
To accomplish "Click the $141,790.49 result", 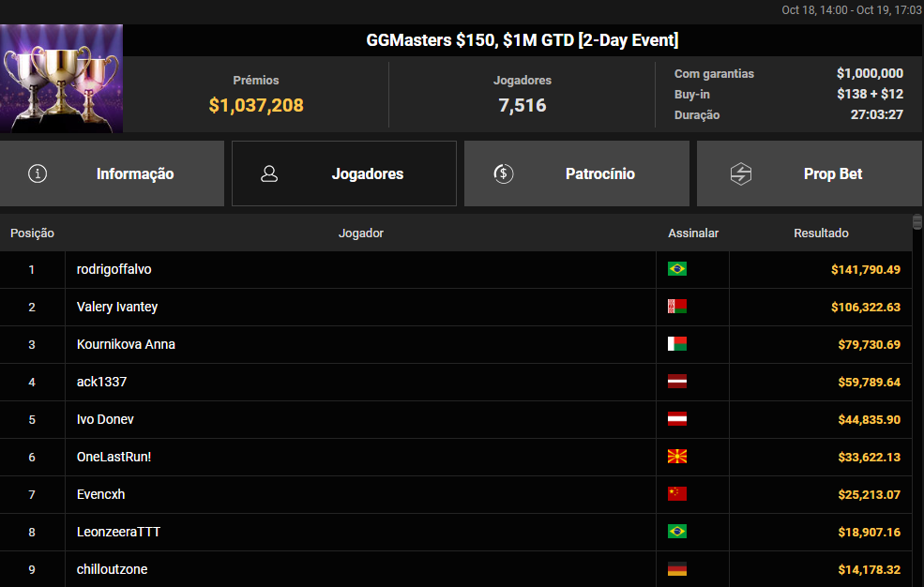I will tap(866, 270).
